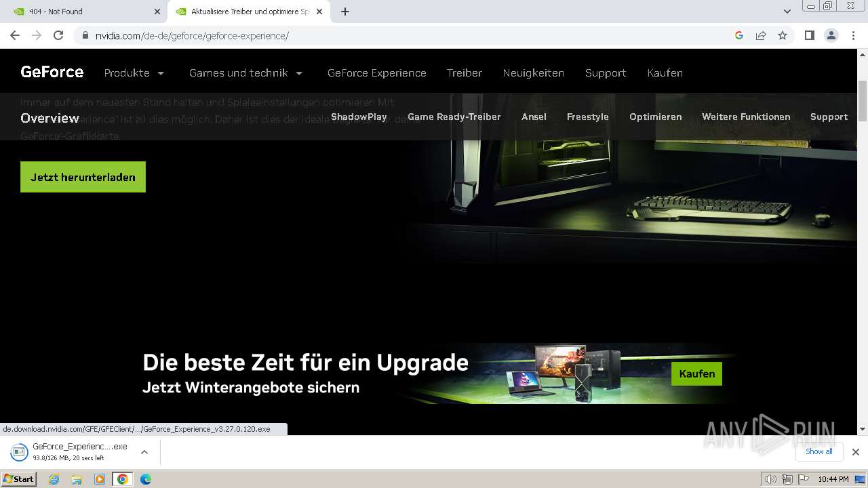Close the Aktualisiere Treiber tab
Viewport: 868px width, 488px height.
coord(319,12)
